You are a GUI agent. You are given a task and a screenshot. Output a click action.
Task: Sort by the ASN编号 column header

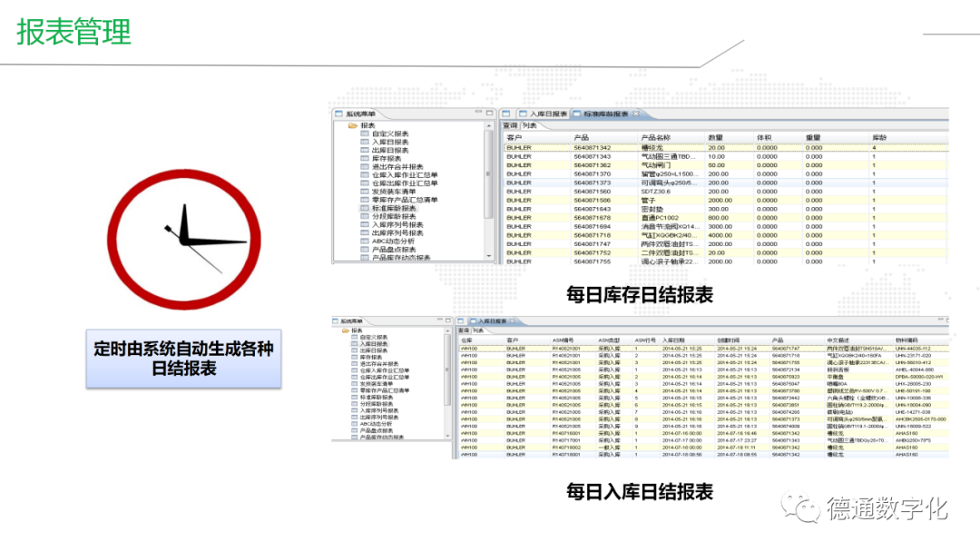[x=563, y=340]
